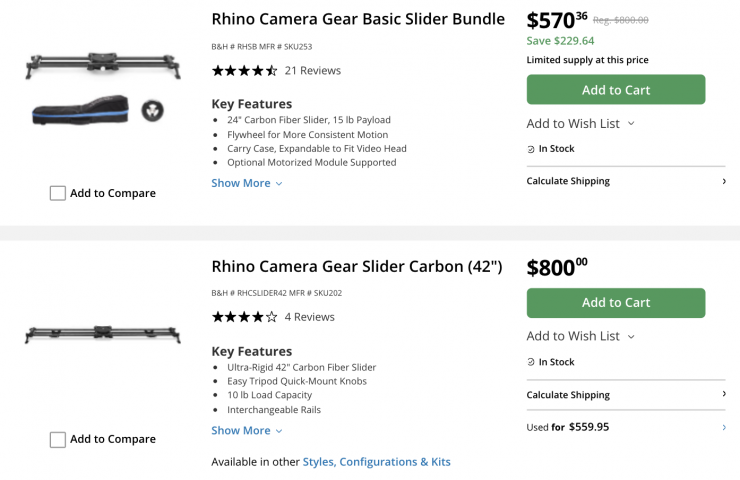Click In Stock icon for Slider Carbon 42"

click(531, 362)
